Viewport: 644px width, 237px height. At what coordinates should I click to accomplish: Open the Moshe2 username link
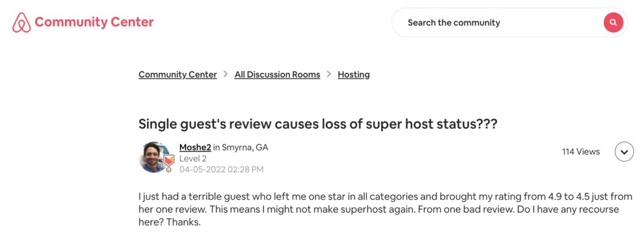tap(195, 147)
